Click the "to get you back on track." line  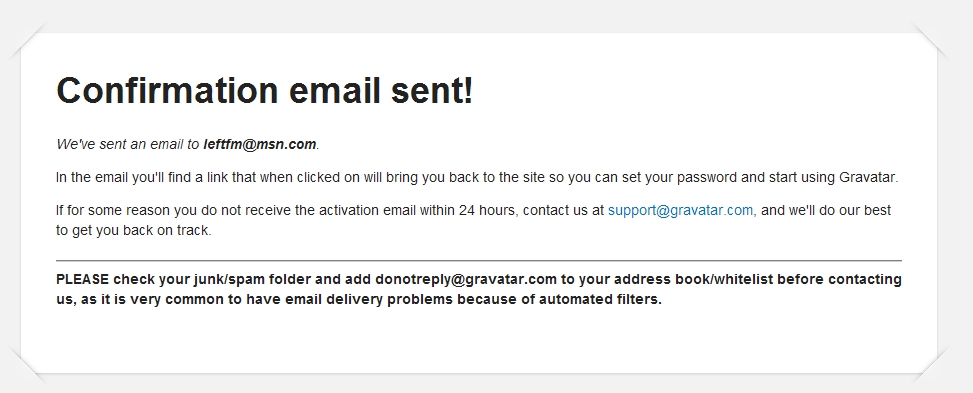pos(133,230)
